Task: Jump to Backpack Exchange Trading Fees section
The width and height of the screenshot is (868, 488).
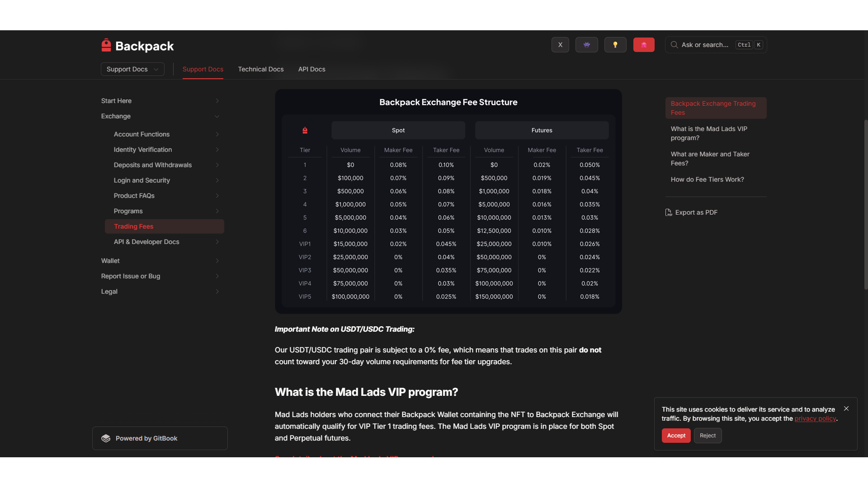Action: coord(716,108)
